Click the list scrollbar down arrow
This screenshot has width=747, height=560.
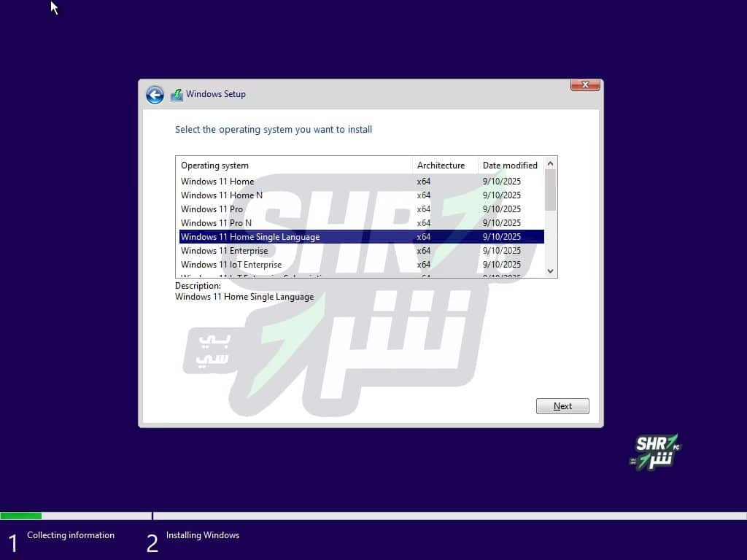[x=551, y=271]
